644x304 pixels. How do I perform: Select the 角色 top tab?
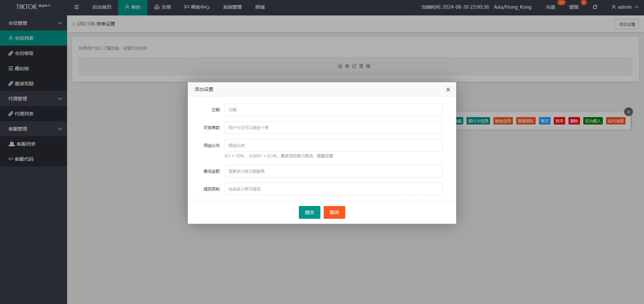(132, 7)
